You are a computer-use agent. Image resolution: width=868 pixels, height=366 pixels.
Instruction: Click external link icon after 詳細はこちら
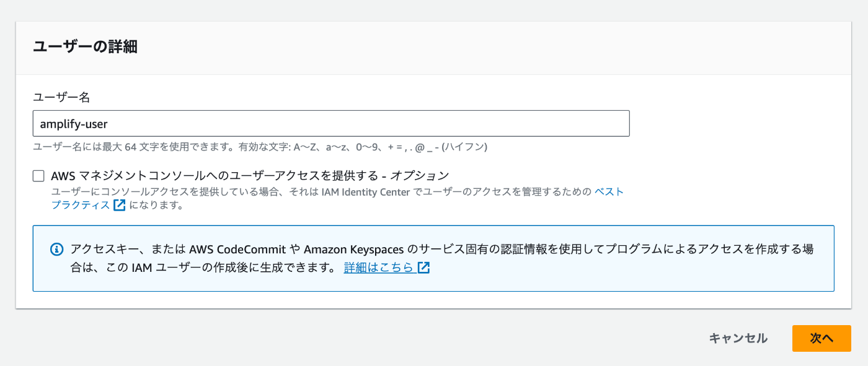[x=424, y=268]
